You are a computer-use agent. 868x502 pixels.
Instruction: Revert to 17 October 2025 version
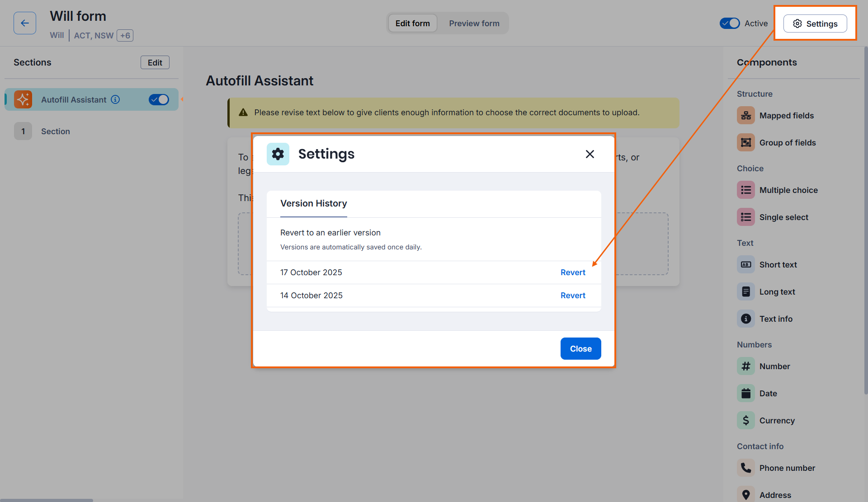573,272
